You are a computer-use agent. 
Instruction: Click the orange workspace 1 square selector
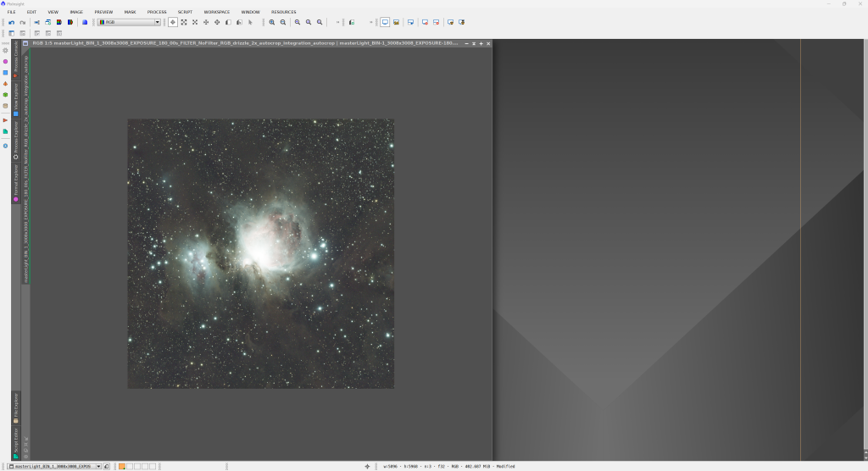click(x=122, y=466)
